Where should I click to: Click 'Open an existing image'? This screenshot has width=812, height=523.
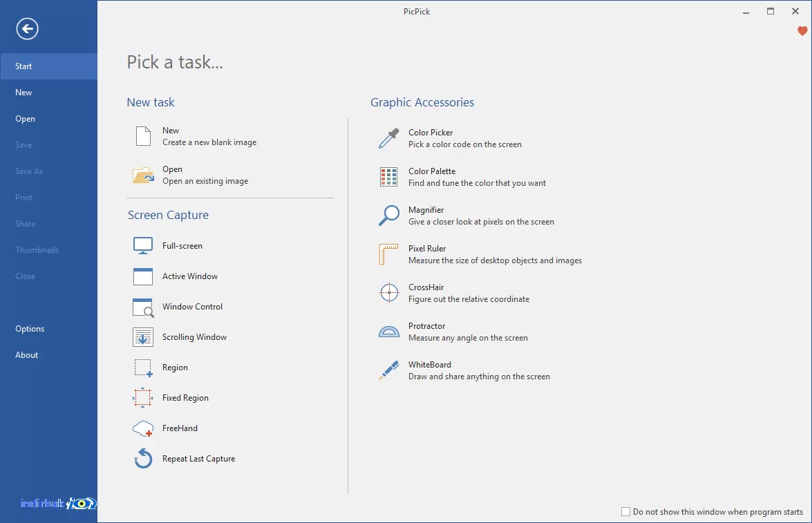coord(205,181)
